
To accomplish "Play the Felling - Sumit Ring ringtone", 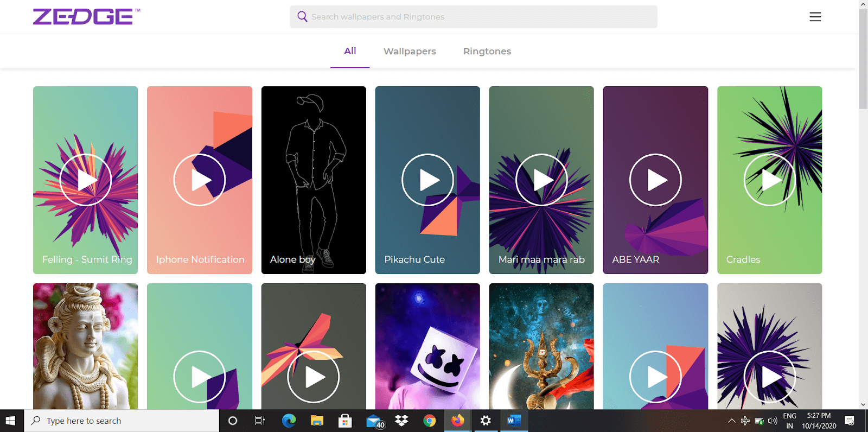I will pos(85,180).
